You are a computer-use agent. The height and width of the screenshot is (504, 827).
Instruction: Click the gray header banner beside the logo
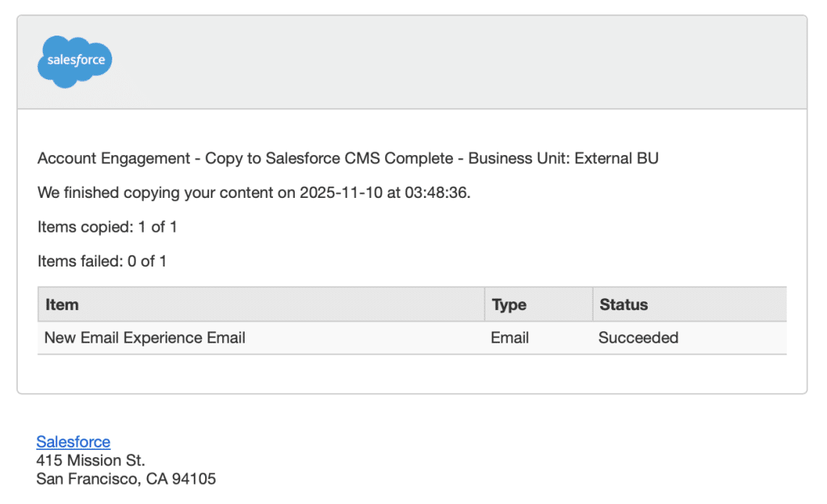pyautogui.click(x=452, y=62)
